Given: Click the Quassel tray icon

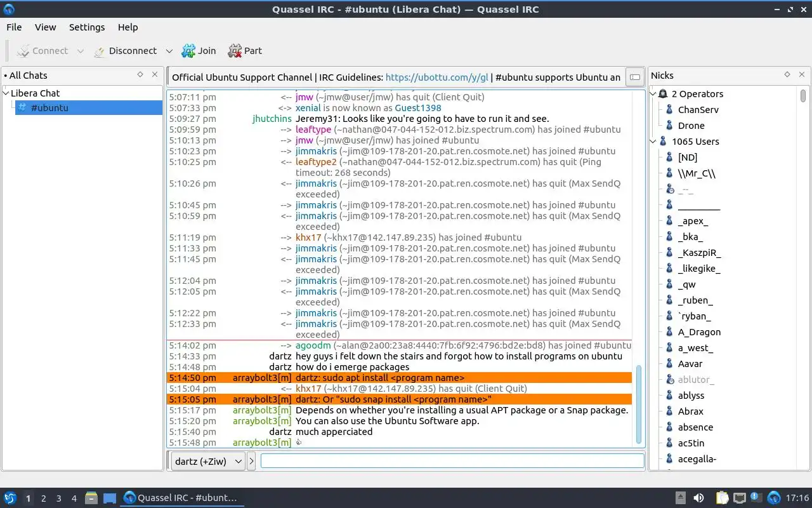Looking at the screenshot, I should [774, 498].
